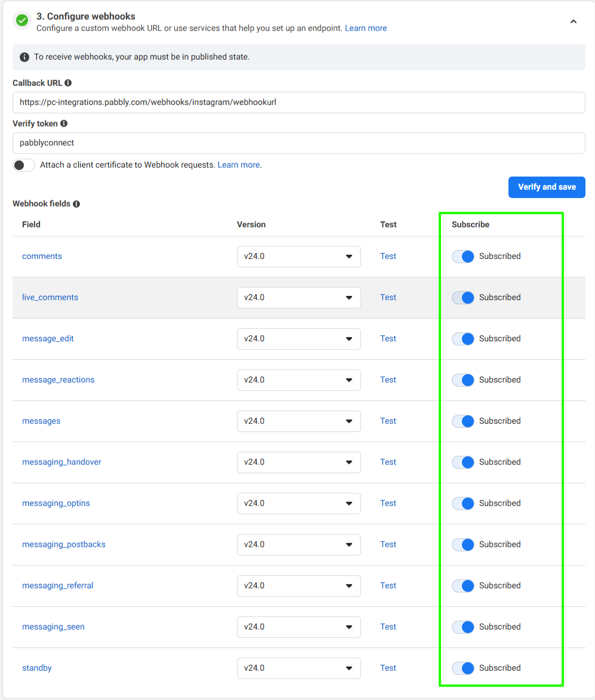Open the messaging_handover field link
The image size is (595, 700).
click(x=61, y=462)
